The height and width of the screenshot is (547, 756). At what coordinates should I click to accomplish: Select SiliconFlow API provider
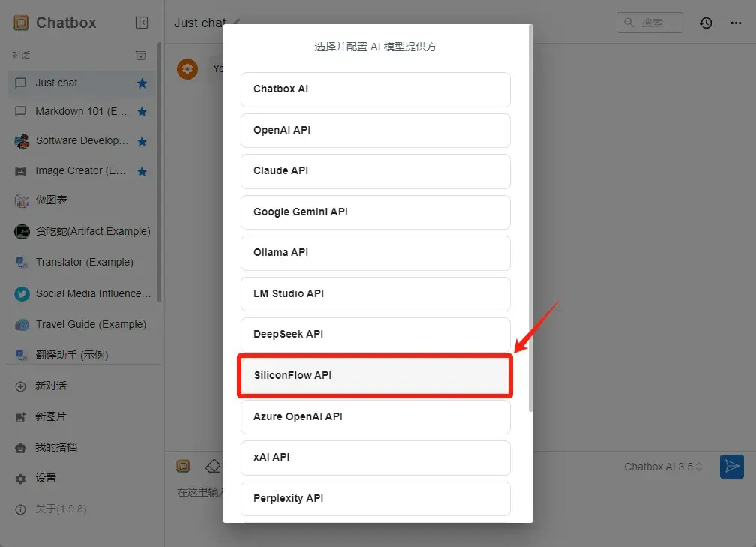[375, 376]
